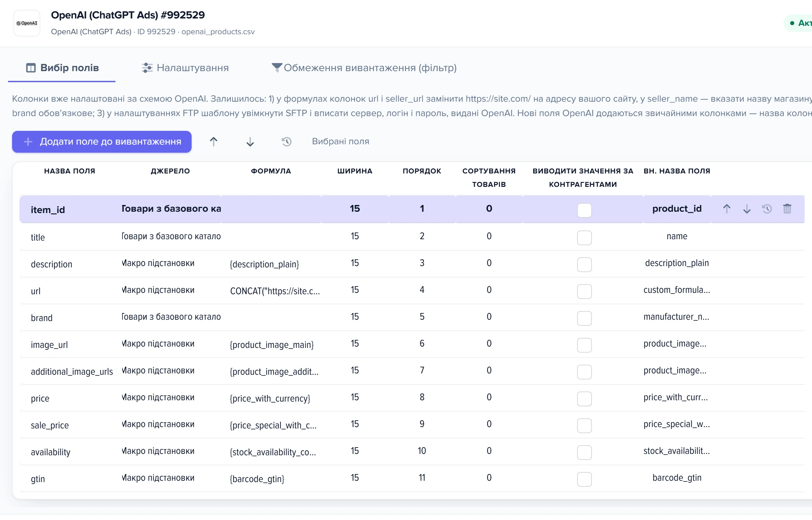Toggle checkbox in description row
Screen dimensions: 812x520
[584, 264]
